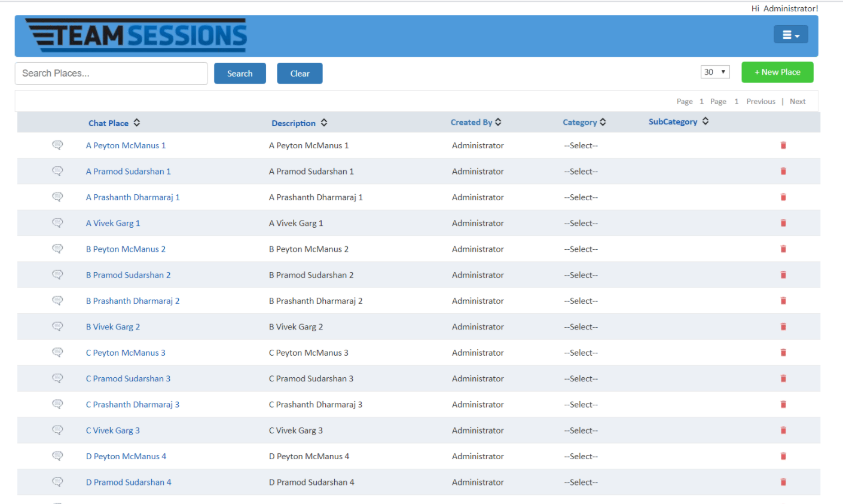843x504 pixels.
Task: Delete the B Vivek Garg 2 place
Action: tap(783, 326)
